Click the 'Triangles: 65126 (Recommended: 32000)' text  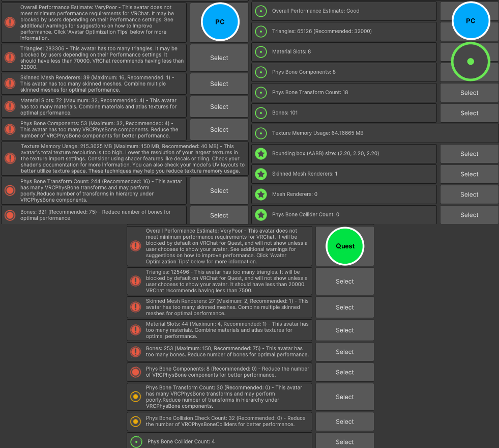322,31
